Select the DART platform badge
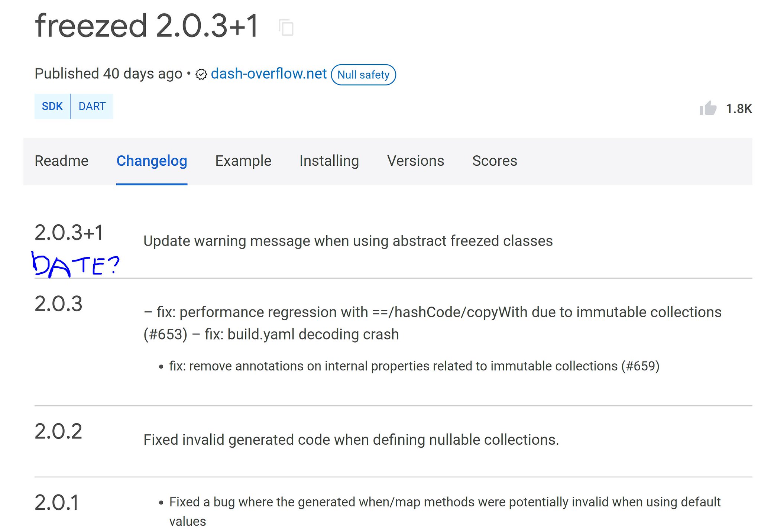The height and width of the screenshot is (532, 761). tap(92, 106)
